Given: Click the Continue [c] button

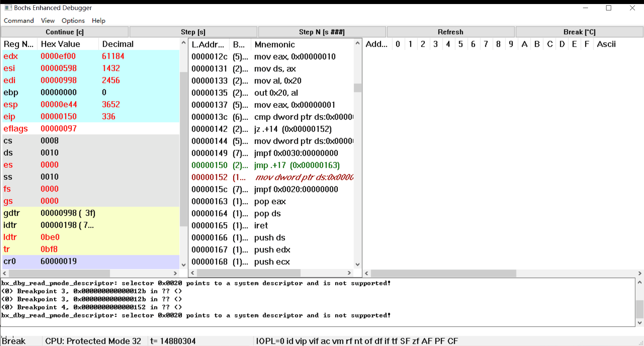Looking at the screenshot, I should pos(64,32).
